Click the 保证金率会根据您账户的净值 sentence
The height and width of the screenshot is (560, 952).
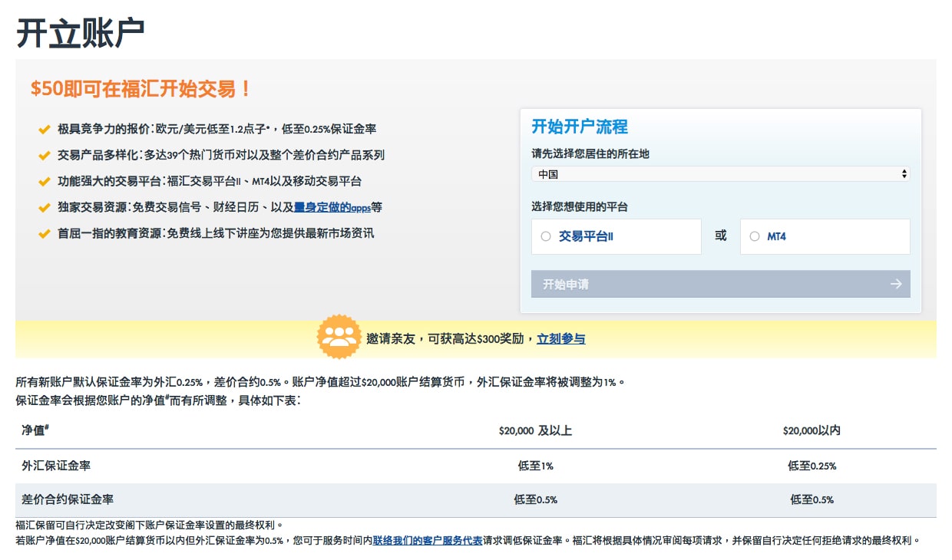158,400
